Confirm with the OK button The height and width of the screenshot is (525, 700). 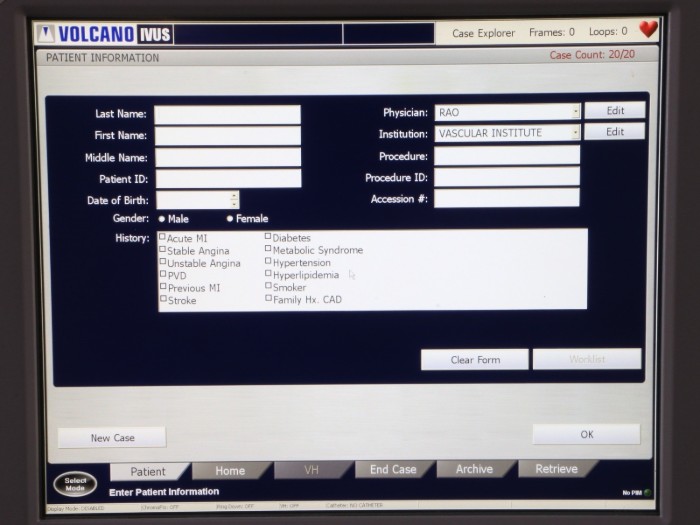[586, 434]
